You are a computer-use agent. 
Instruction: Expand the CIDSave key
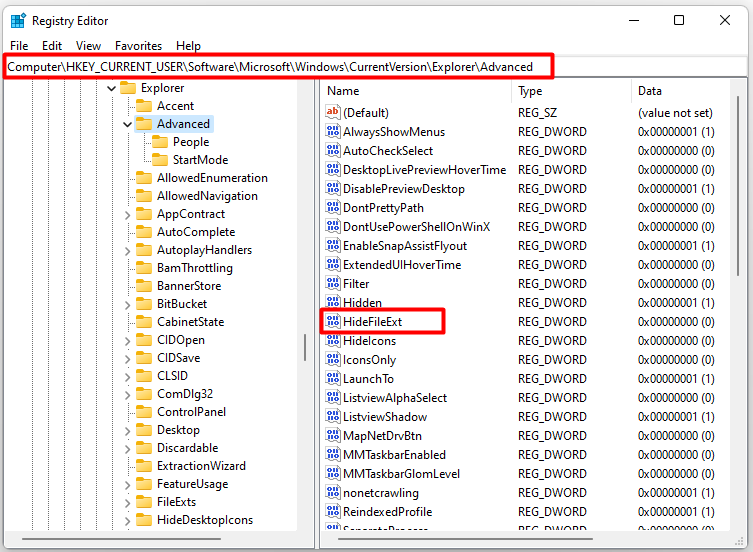(x=127, y=359)
